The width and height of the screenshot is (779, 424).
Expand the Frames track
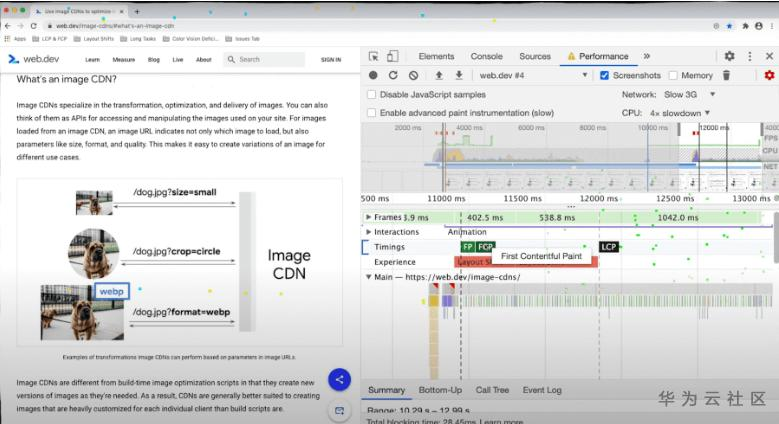[x=368, y=217]
